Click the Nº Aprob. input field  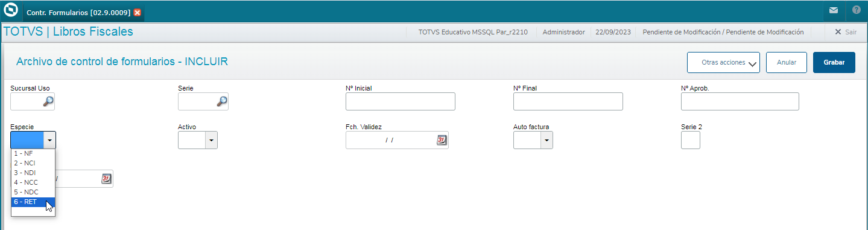coord(740,101)
